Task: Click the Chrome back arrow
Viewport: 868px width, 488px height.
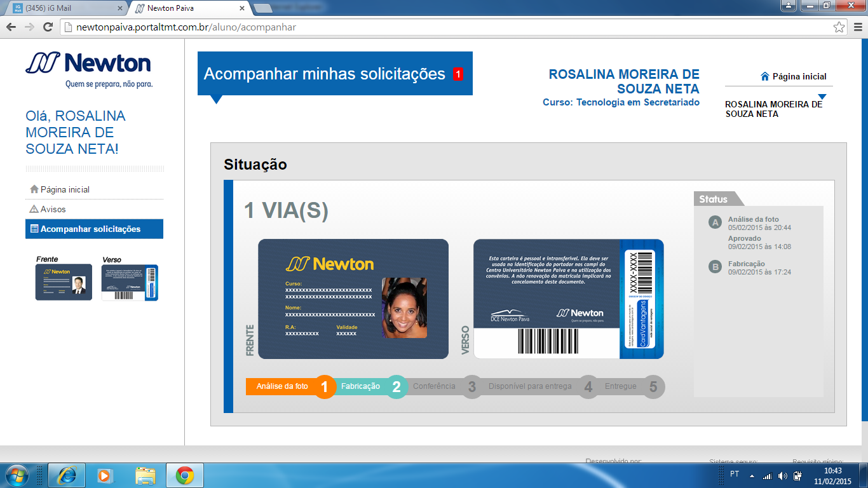Action: pos(11,27)
